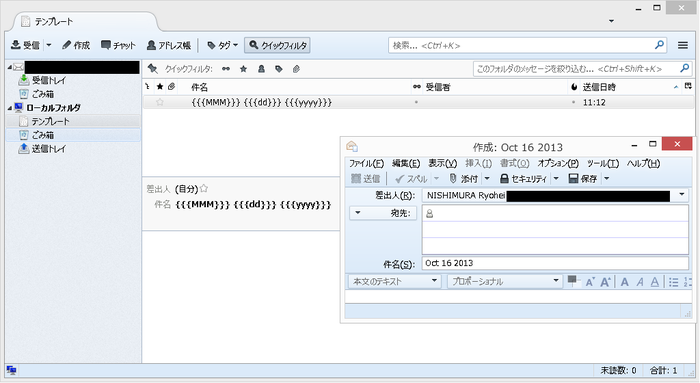Click the 受信 get messages button
700x383 pixels.
[x=25, y=45]
